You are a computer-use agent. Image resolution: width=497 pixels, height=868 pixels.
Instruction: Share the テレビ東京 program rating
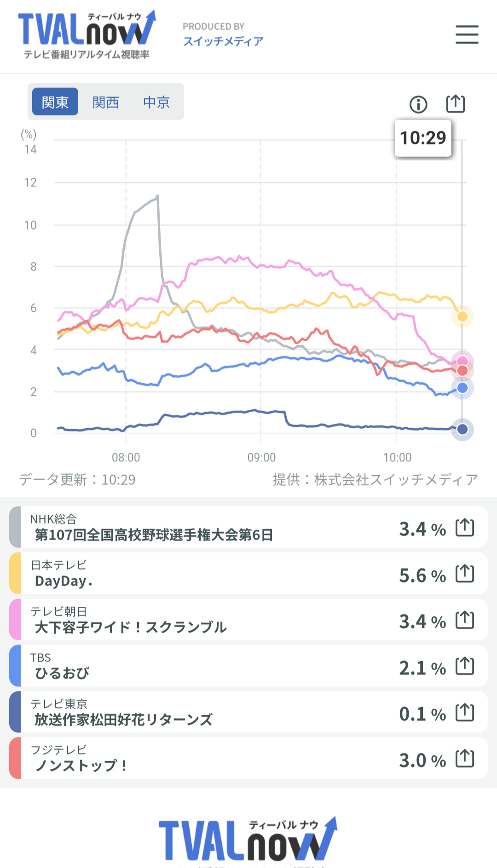(465, 712)
